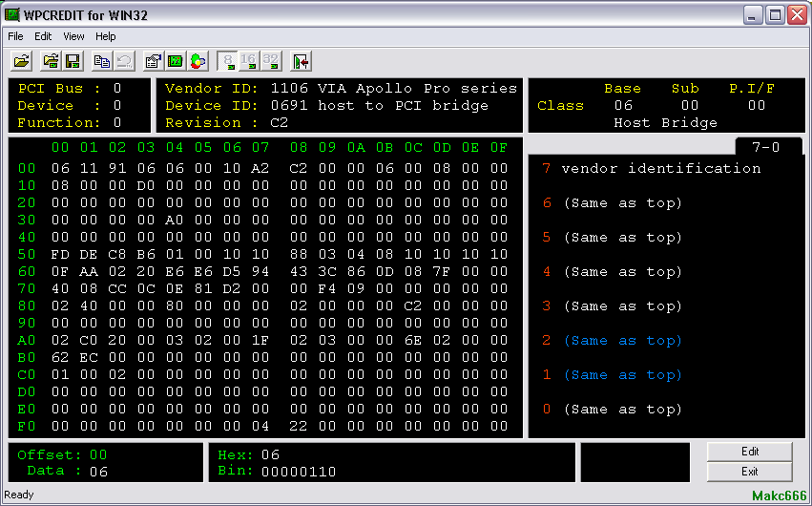812x506 pixels.
Task: Select bit 7 vendor identification line
Action: [x=652, y=168]
